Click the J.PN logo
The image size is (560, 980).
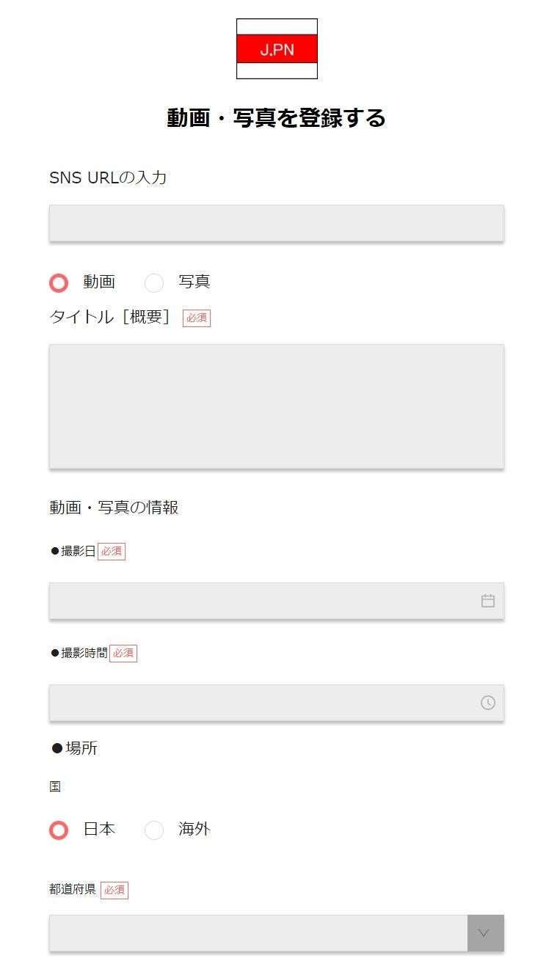pyautogui.click(x=277, y=49)
